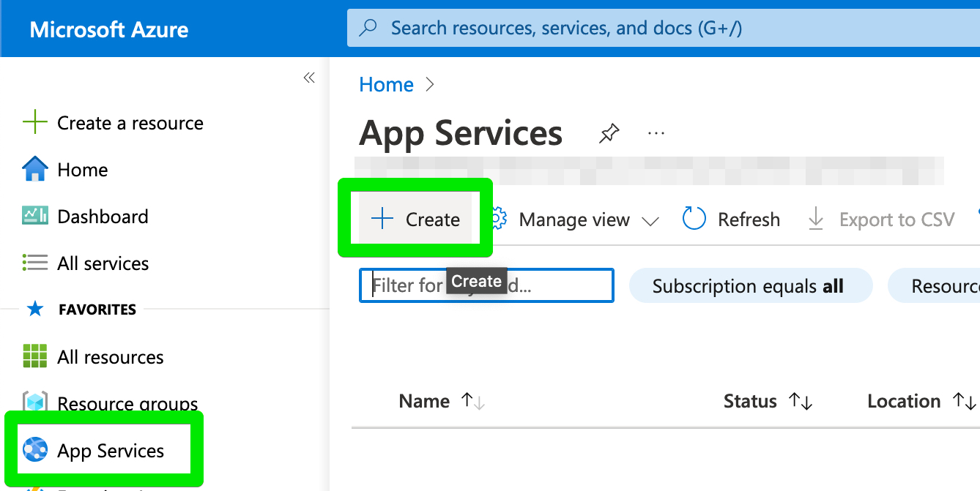Image resolution: width=980 pixels, height=491 pixels.
Task: Click Microsoft Azure logo text
Action: pyautogui.click(x=109, y=29)
